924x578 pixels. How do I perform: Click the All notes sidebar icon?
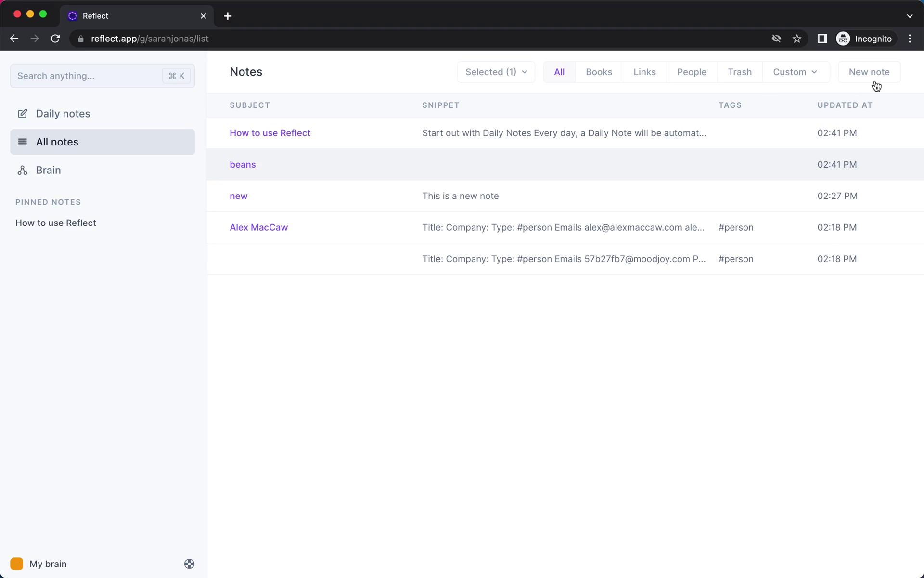tap(23, 141)
